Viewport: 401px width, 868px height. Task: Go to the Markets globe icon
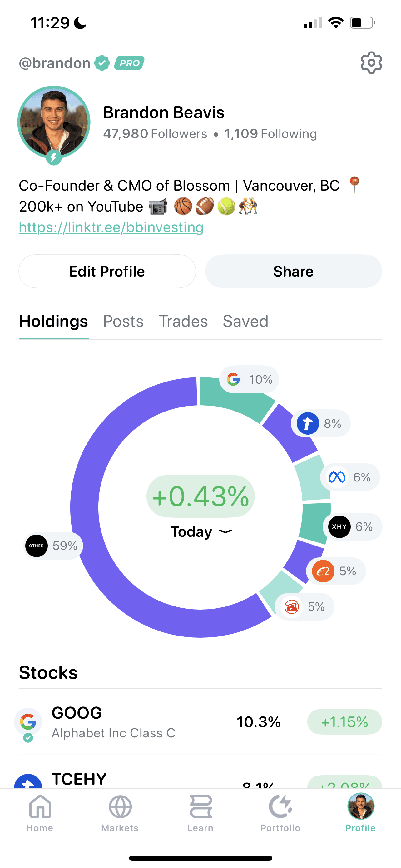(120, 807)
